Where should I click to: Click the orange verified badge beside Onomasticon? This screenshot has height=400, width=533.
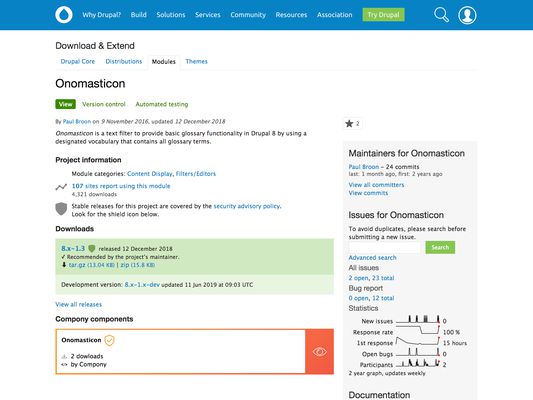(x=109, y=340)
